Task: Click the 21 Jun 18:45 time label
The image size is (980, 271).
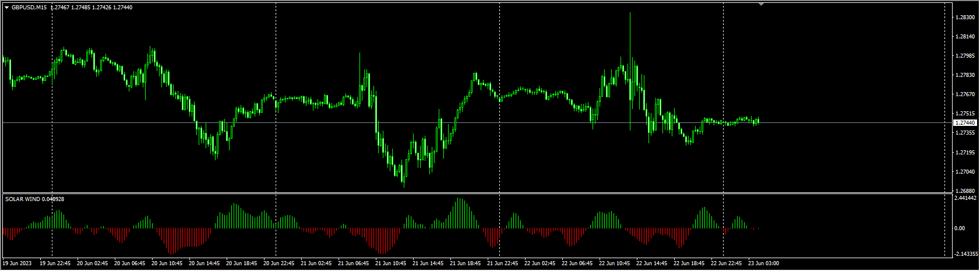Action: tap(466, 263)
